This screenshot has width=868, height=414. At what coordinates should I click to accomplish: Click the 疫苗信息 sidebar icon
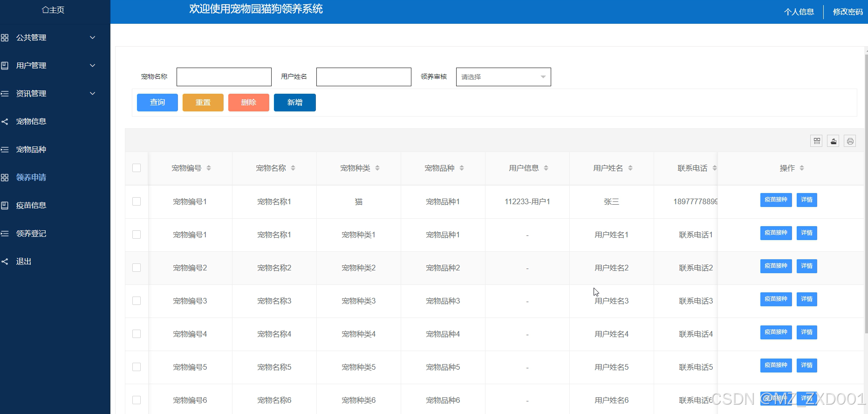coord(5,206)
